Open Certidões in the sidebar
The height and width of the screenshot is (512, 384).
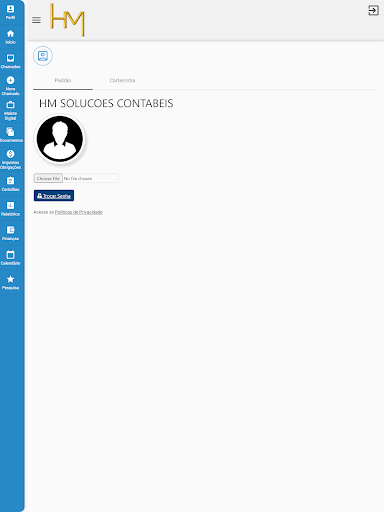[x=10, y=184]
